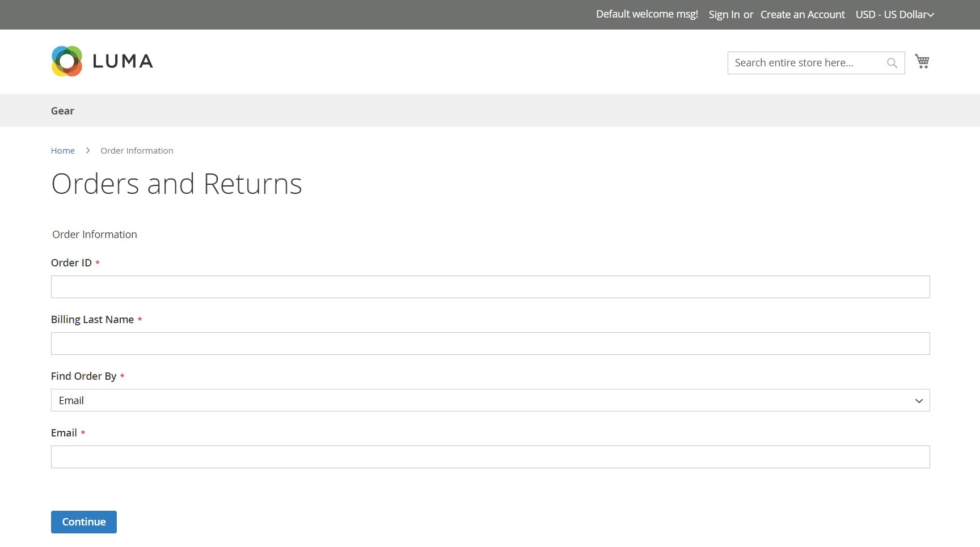
Task: Open the Find Order By dropdown
Action: click(x=491, y=400)
